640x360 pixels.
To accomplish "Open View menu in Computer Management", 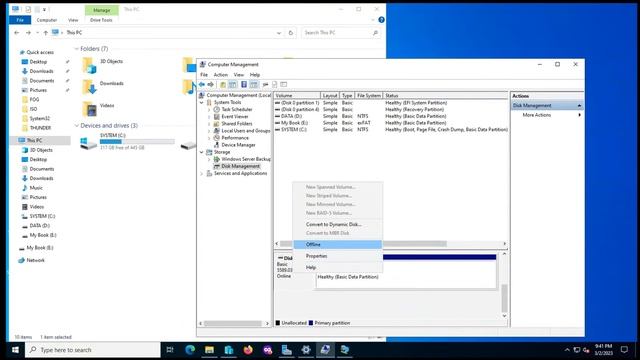I will (x=239, y=75).
